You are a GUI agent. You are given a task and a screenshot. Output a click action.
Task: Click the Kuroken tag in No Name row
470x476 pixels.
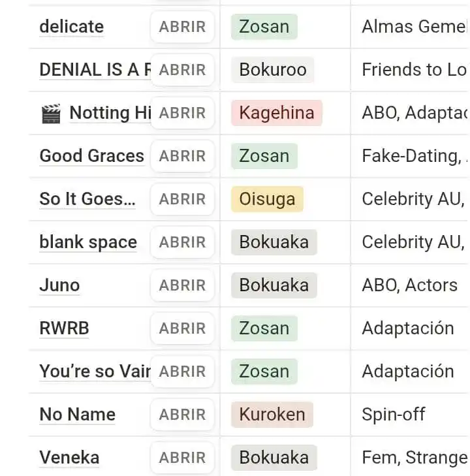tap(272, 415)
